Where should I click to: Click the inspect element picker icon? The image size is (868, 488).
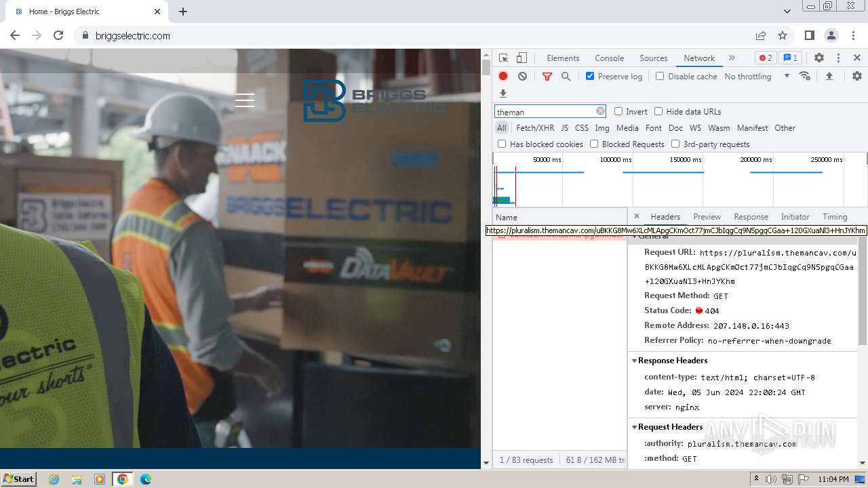tap(503, 58)
